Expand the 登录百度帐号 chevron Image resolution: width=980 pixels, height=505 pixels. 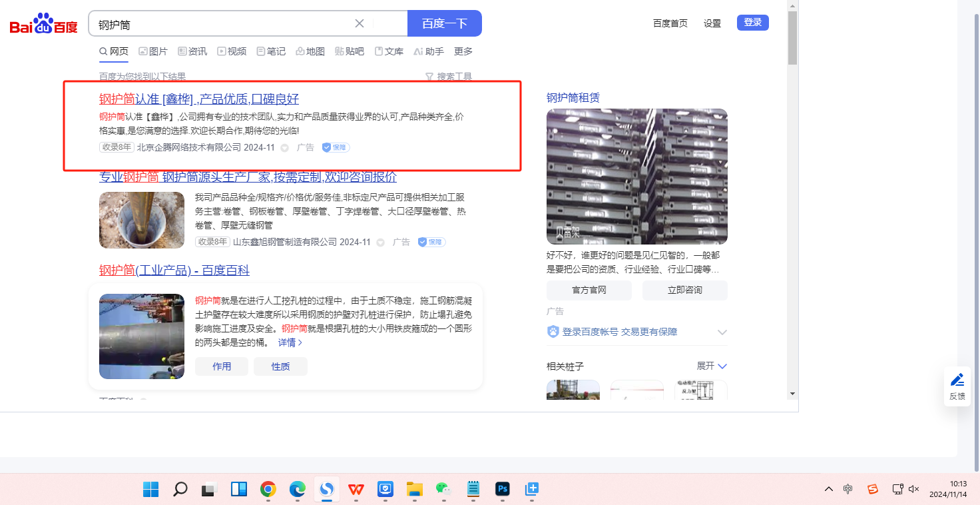[x=722, y=332]
